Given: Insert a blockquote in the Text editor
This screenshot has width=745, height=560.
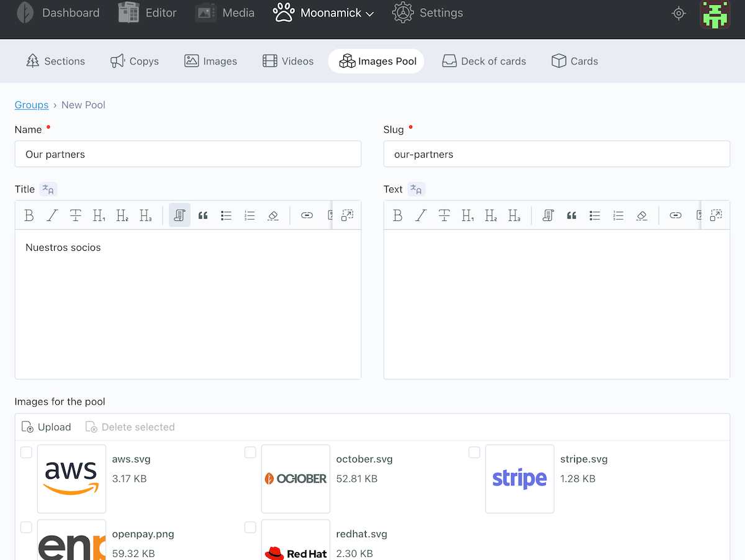Looking at the screenshot, I should pos(572,215).
